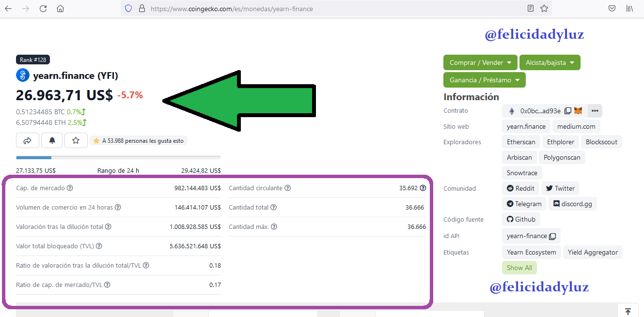Open the Polygonscan explorer
This screenshot has height=317, width=644.
[562, 157]
